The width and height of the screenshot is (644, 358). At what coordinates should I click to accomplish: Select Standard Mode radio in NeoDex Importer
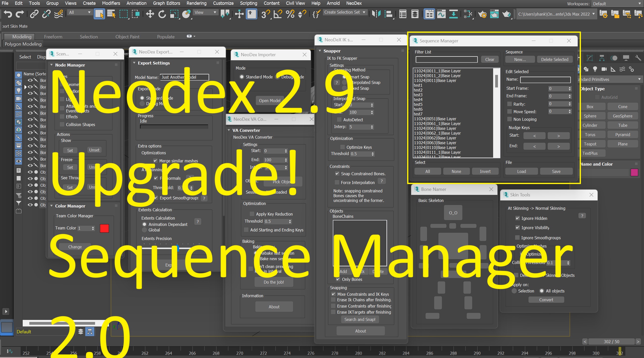tap(242, 77)
